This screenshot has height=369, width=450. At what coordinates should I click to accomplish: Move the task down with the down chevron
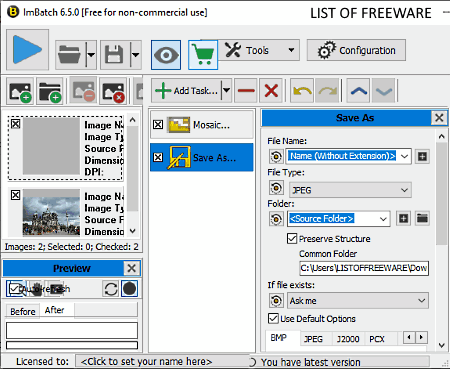384,90
